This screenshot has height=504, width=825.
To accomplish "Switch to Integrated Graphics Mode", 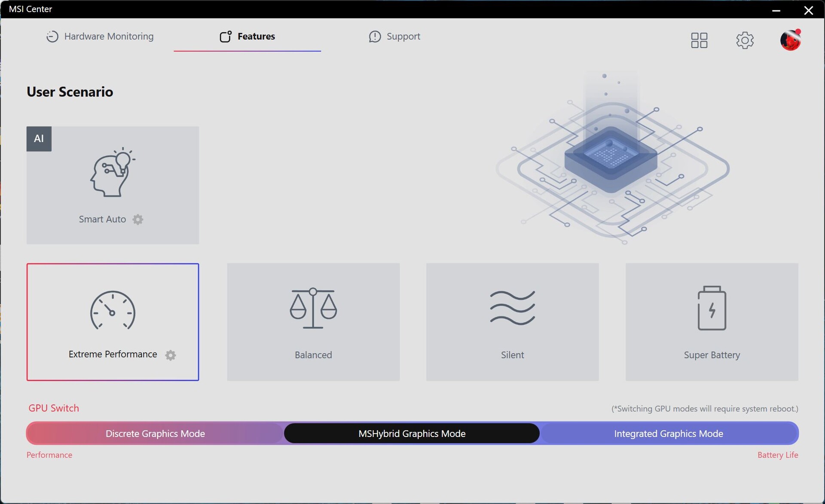I will (x=668, y=434).
